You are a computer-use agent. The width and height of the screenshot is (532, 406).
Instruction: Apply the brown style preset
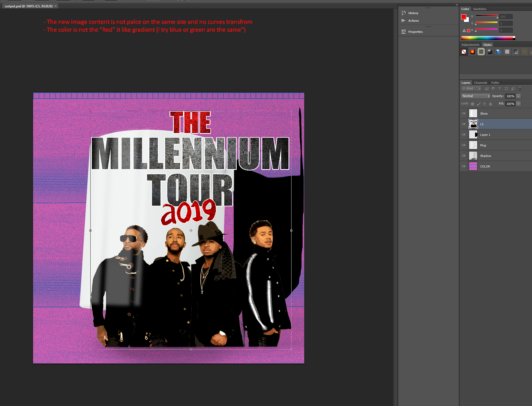click(525, 51)
